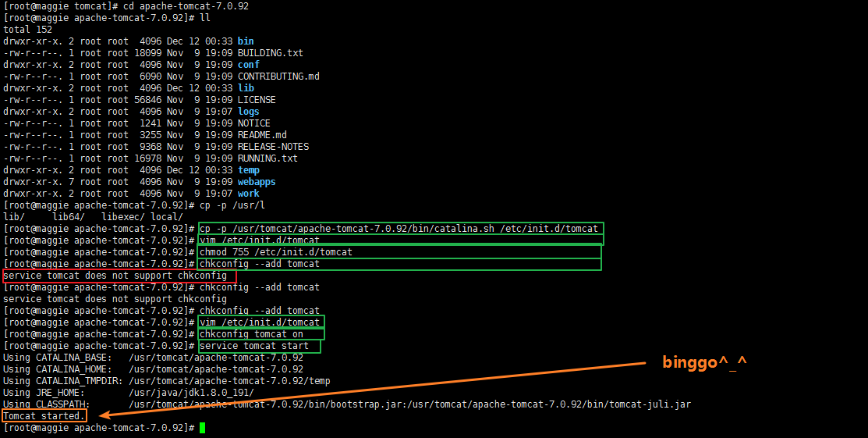This screenshot has height=438, width=868.
Task: Click the 'bin' directory name
Action: (246, 41)
